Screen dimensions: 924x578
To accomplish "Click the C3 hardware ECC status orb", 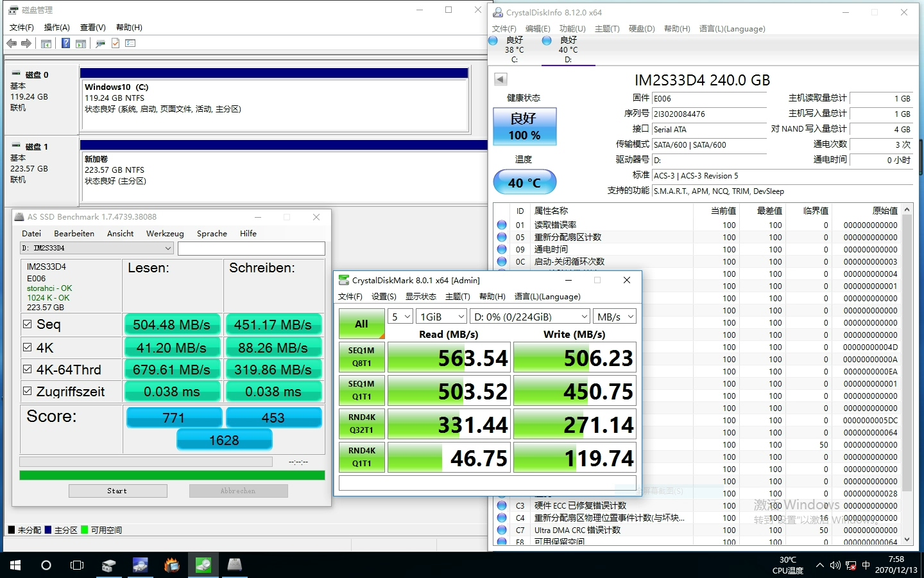I will click(502, 505).
